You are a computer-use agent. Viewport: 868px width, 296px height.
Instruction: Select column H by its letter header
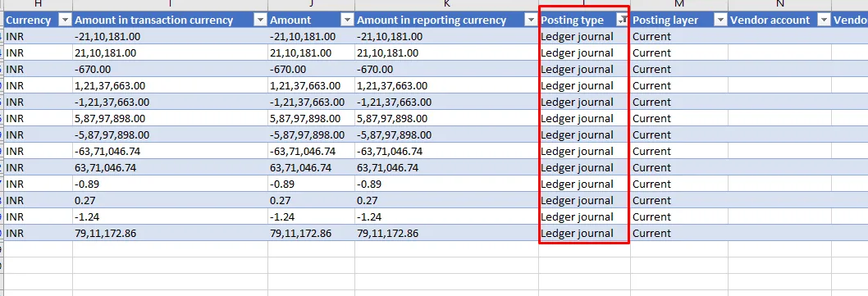pyautogui.click(x=38, y=4)
